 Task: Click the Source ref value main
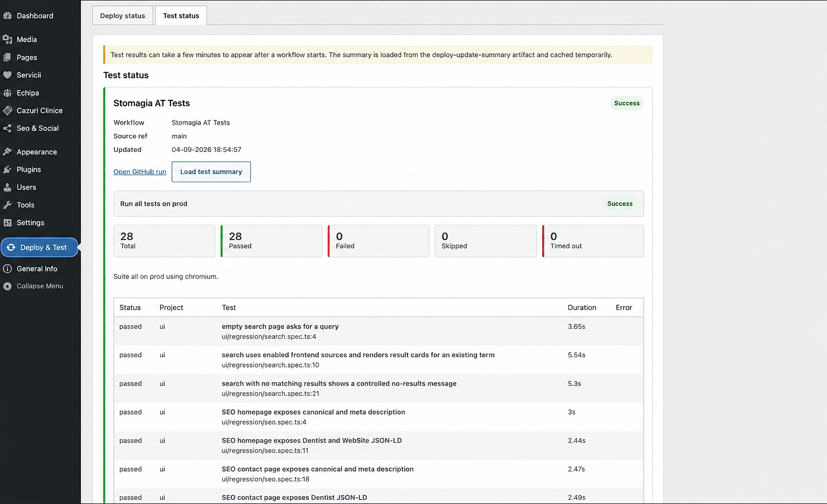(179, 136)
